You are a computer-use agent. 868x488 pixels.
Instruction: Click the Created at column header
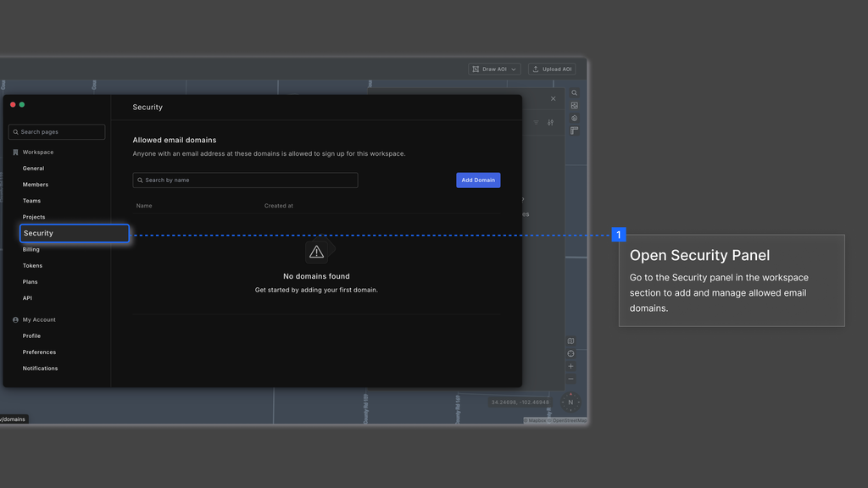point(278,206)
